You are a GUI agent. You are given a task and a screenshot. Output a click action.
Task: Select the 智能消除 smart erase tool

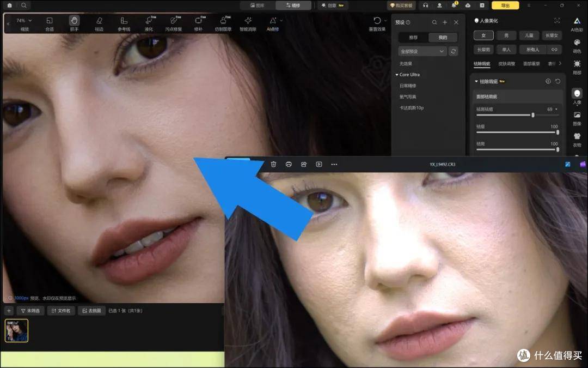click(248, 23)
